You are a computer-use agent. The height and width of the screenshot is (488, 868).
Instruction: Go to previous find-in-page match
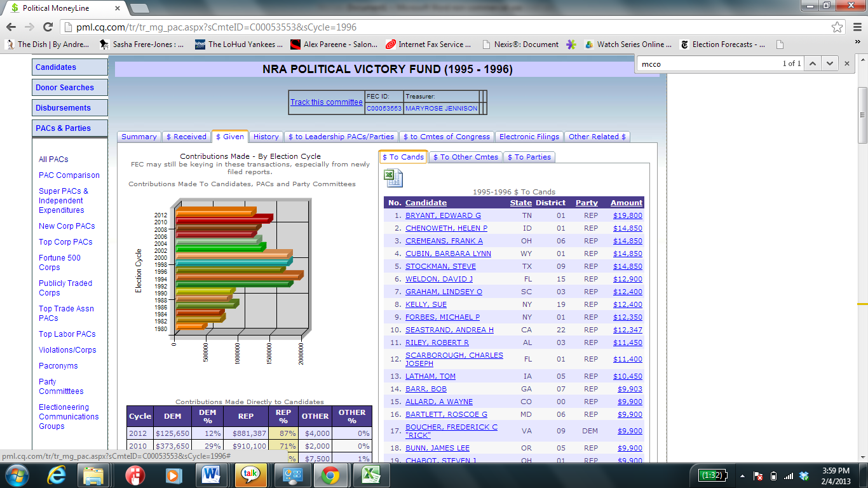813,64
